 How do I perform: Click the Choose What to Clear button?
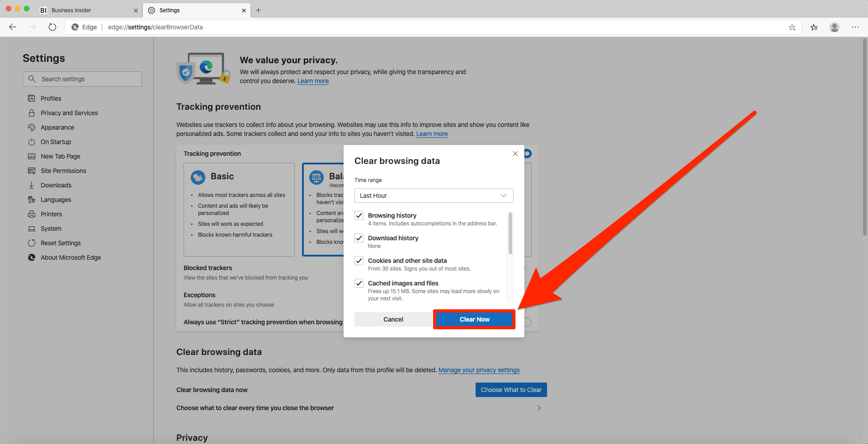(511, 390)
